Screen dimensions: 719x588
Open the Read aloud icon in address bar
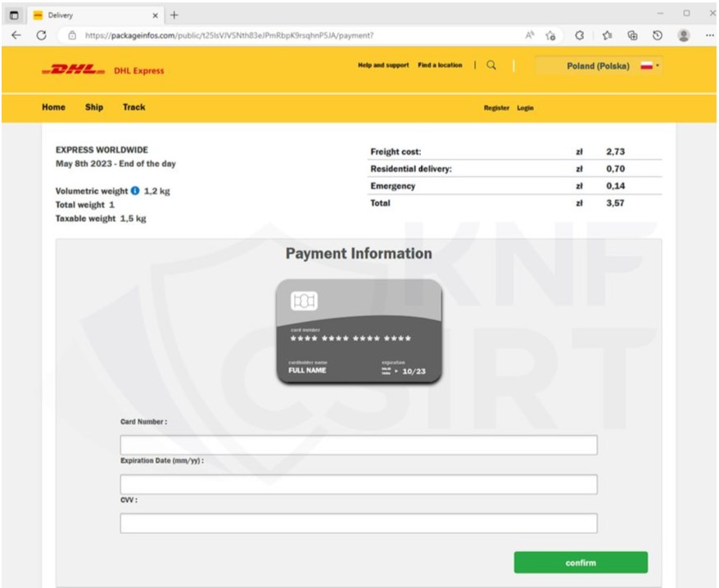530,36
